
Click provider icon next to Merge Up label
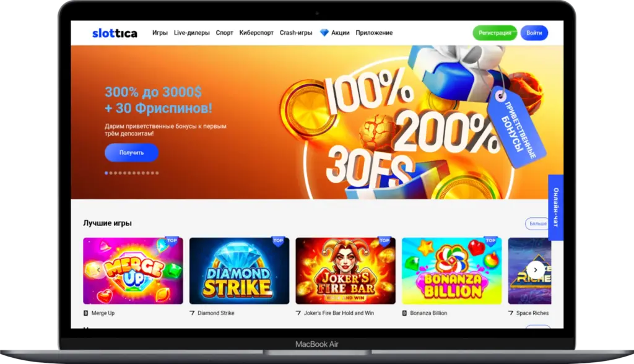tap(85, 313)
